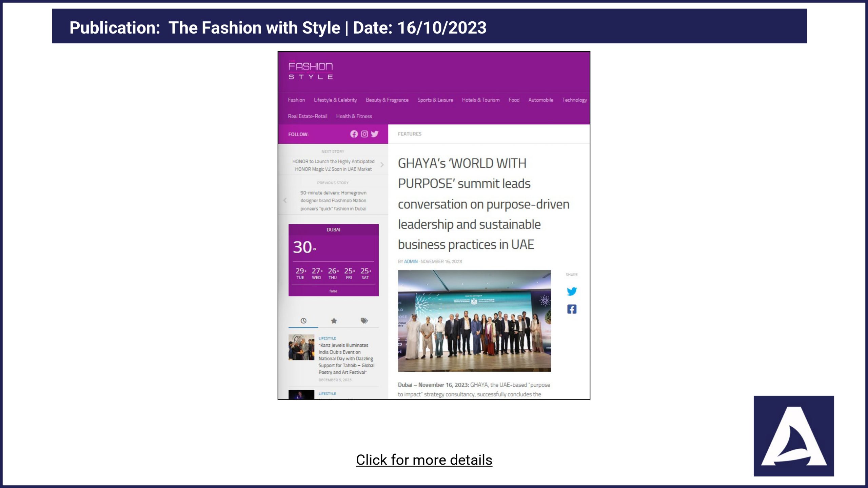This screenshot has height=488, width=868.
Task: Click the LIFESTYLE tag above Kanz Jewels
Action: (x=327, y=338)
